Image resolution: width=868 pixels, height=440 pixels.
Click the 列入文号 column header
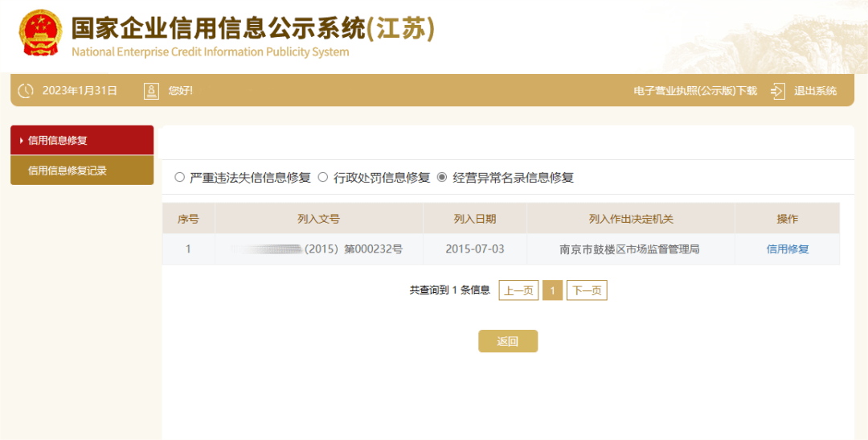pyautogui.click(x=318, y=219)
